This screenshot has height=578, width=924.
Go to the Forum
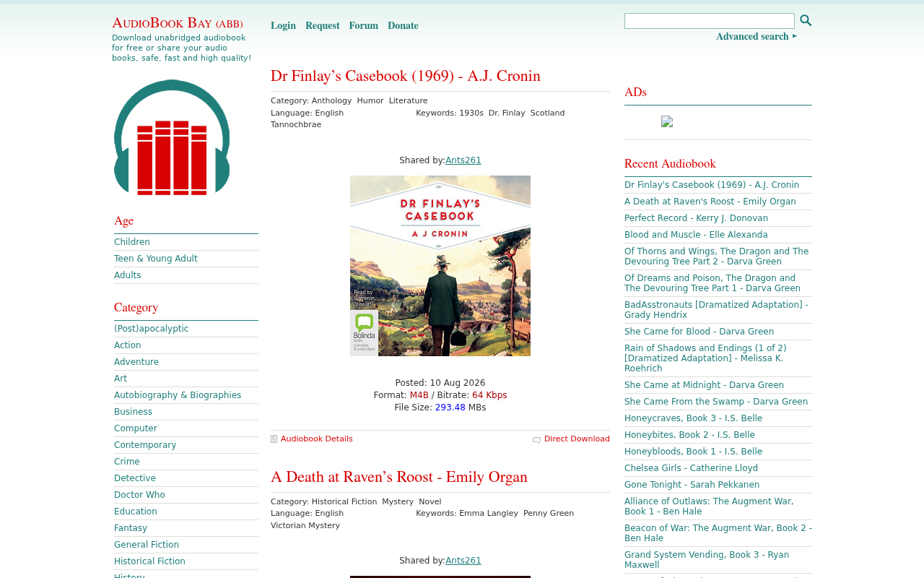tap(364, 26)
